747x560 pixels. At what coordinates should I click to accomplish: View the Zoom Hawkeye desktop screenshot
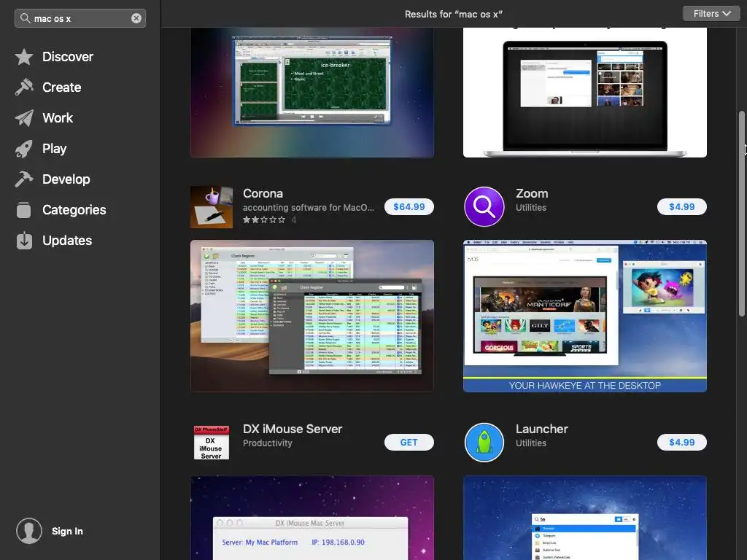tap(585, 316)
